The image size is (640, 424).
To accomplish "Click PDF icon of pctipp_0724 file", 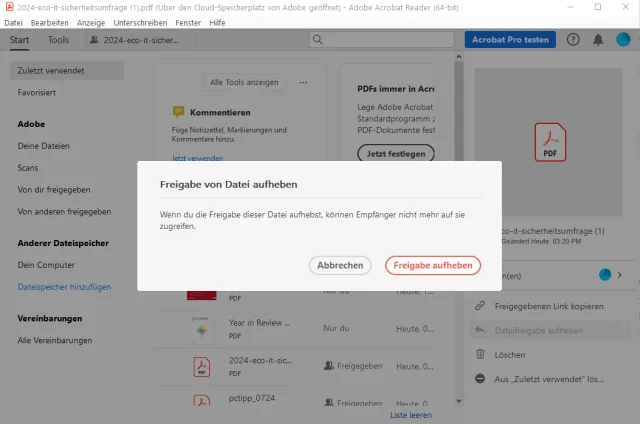I will [x=202, y=400].
